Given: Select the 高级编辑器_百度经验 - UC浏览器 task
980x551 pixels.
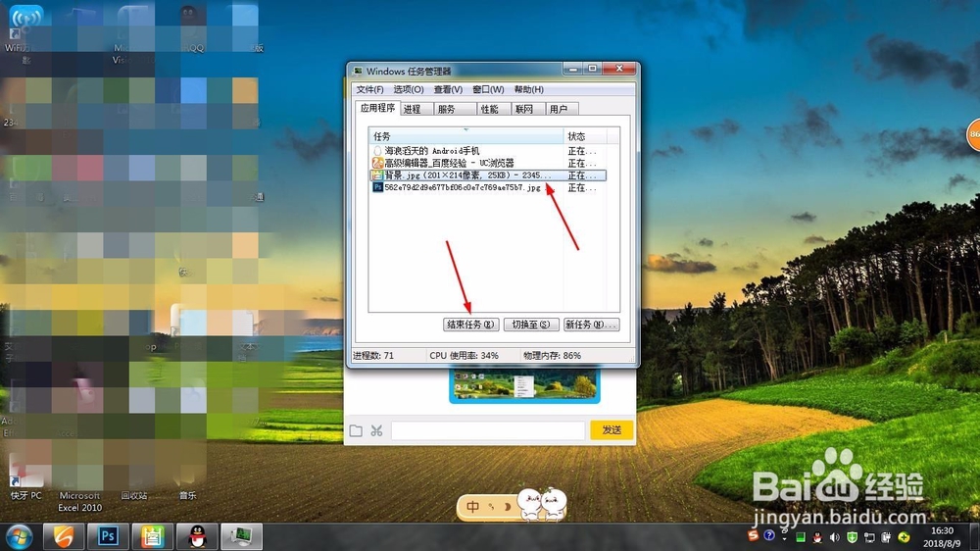Looking at the screenshot, I should click(x=487, y=163).
